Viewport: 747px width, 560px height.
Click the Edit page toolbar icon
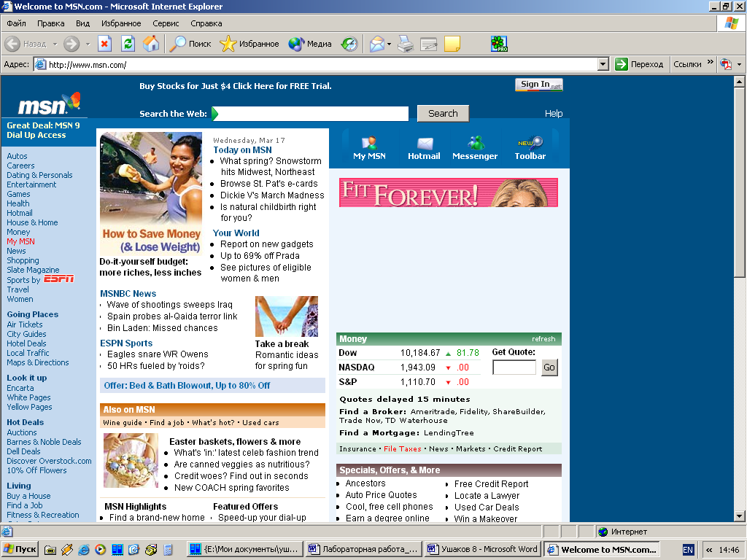click(429, 44)
